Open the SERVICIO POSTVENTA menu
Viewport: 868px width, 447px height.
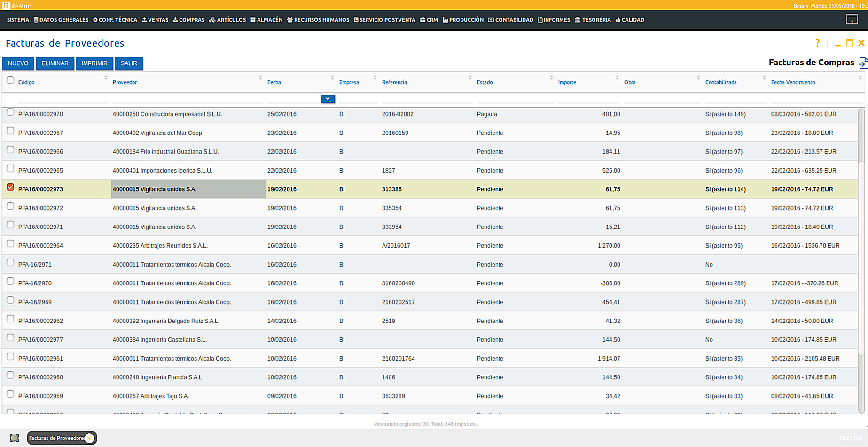(x=384, y=20)
